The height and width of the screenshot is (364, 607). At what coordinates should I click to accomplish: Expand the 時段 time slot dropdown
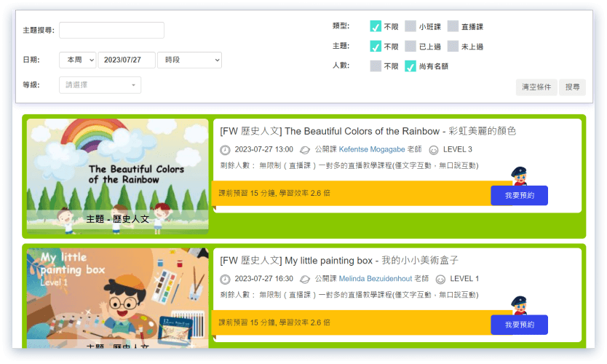click(x=189, y=60)
